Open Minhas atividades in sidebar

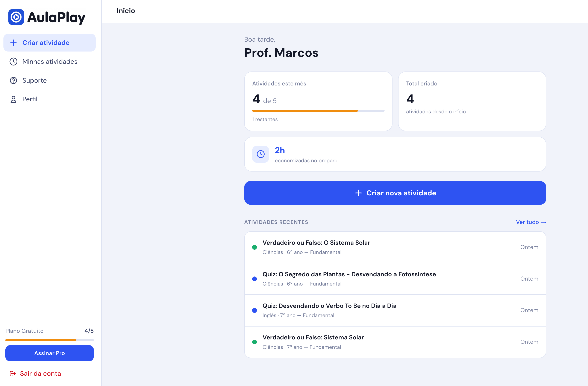point(50,62)
